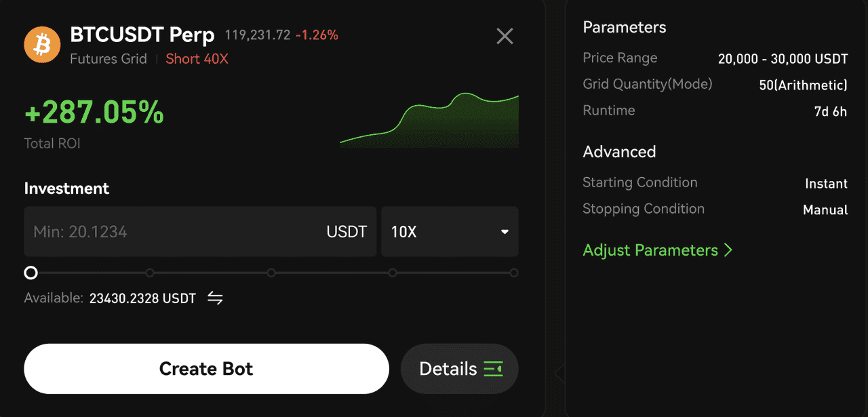Set investment slider to the second dot
This screenshot has width=868, height=417.
150,273
